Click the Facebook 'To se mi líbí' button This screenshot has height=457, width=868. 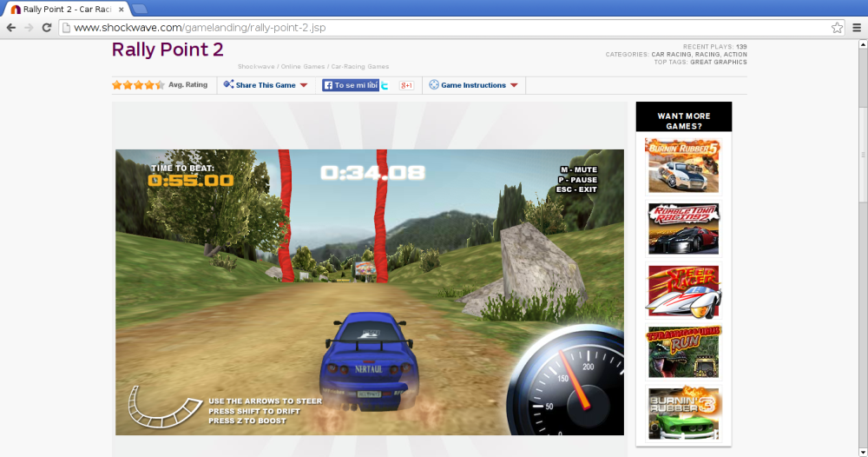351,85
